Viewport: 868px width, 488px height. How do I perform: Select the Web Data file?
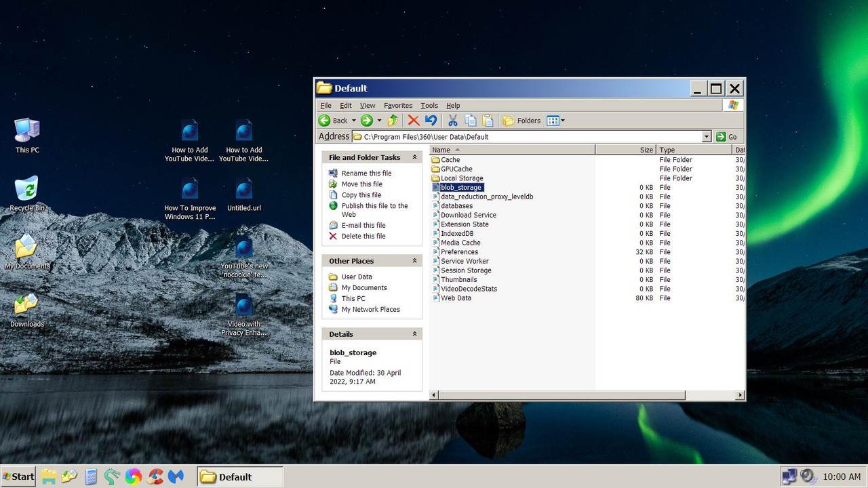click(456, 298)
